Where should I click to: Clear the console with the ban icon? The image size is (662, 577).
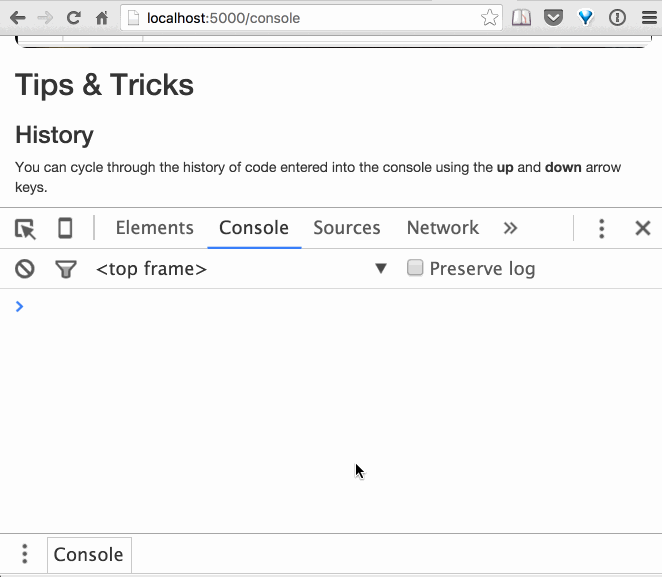[x=25, y=269]
